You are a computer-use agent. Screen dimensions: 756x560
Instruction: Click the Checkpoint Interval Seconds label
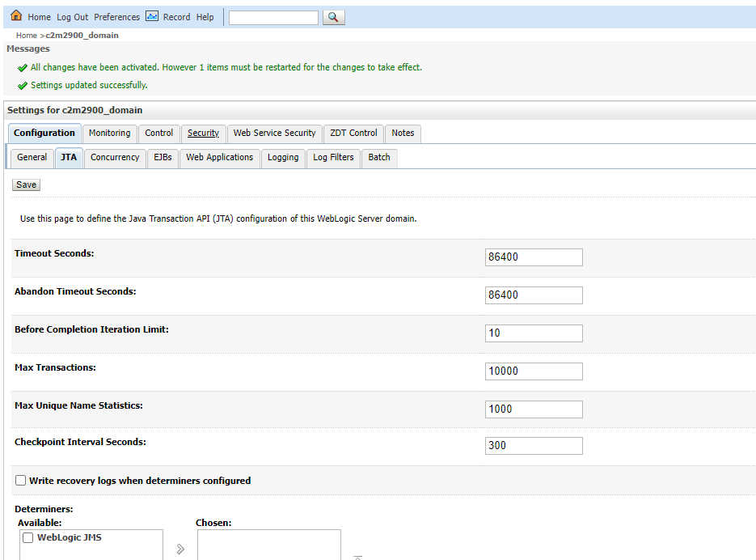[x=80, y=442]
